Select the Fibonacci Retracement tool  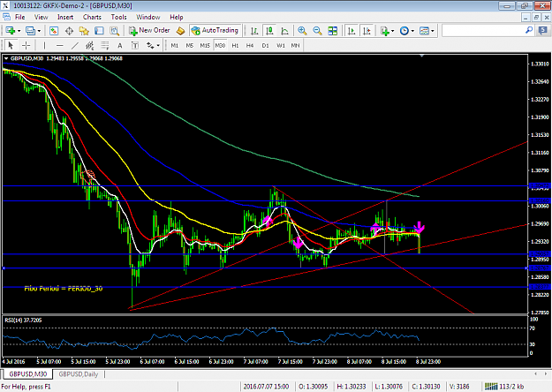tap(105, 45)
